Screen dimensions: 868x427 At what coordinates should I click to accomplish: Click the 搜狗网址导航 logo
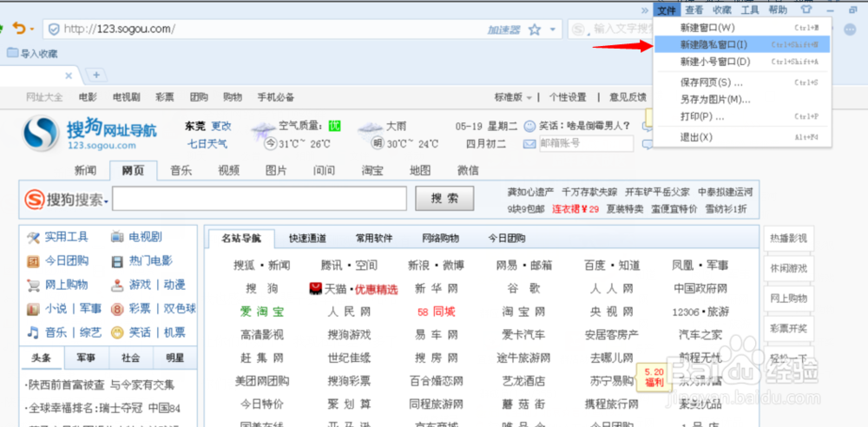(89, 134)
